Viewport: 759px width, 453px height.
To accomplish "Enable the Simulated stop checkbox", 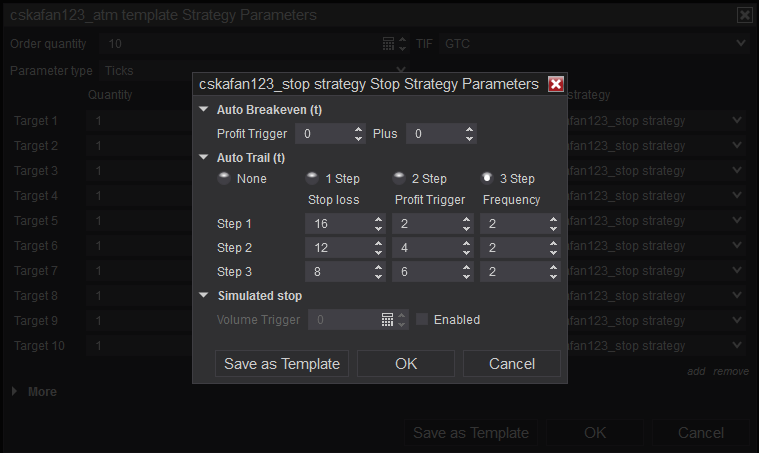I will point(422,319).
